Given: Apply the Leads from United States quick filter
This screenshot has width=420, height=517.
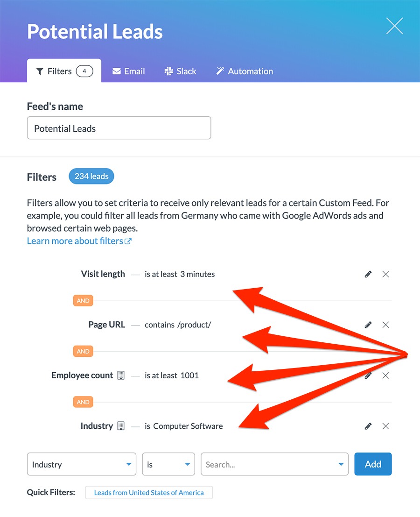Looking at the screenshot, I should (x=149, y=492).
